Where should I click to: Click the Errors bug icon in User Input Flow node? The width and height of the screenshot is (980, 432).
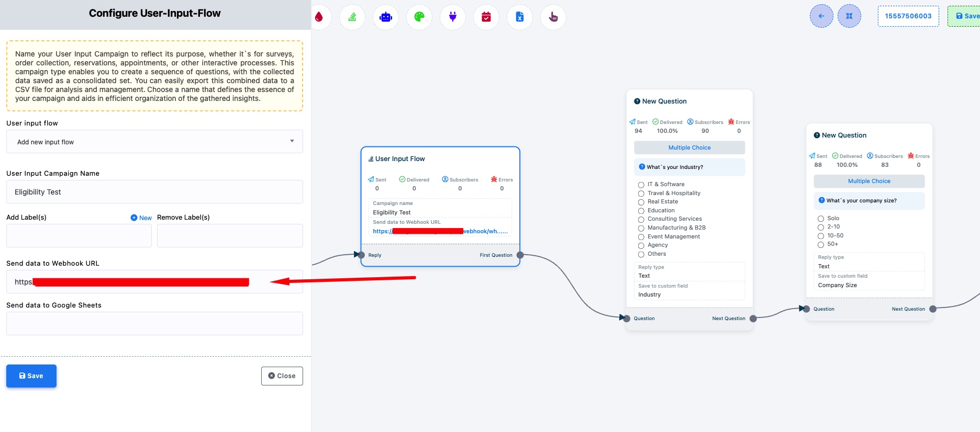point(494,179)
